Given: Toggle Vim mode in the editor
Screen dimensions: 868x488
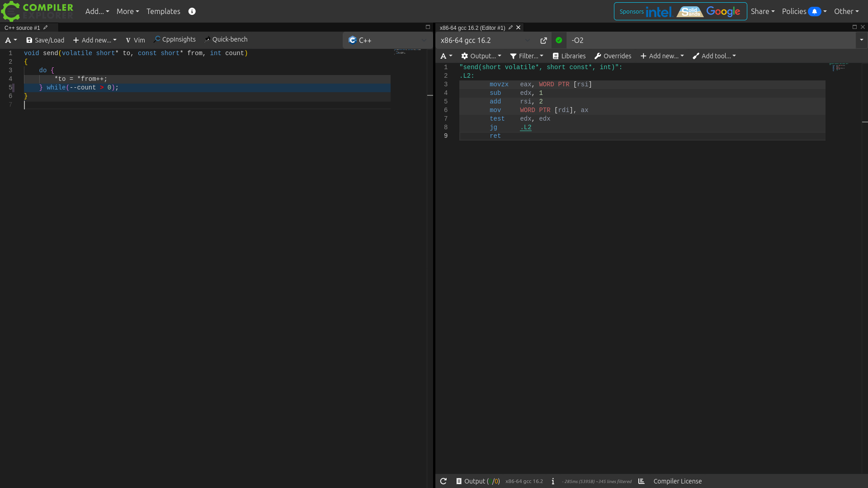Looking at the screenshot, I should point(135,40).
